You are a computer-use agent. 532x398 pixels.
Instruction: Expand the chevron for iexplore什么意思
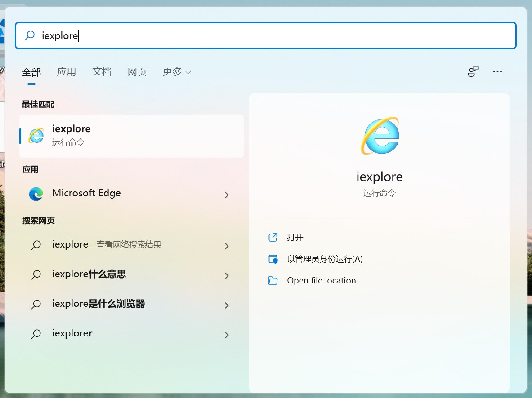point(227,276)
